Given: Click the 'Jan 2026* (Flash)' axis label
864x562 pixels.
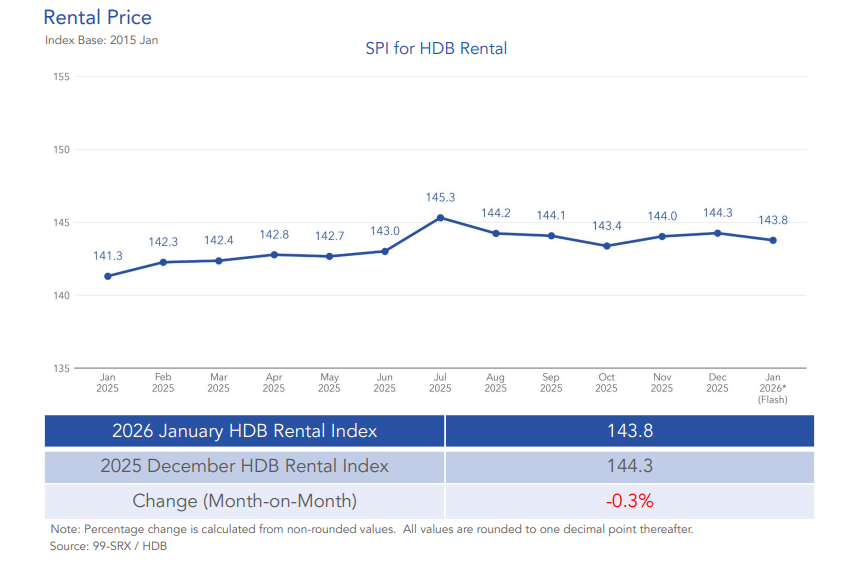Looking at the screenshot, I should pyautogui.click(x=773, y=388).
